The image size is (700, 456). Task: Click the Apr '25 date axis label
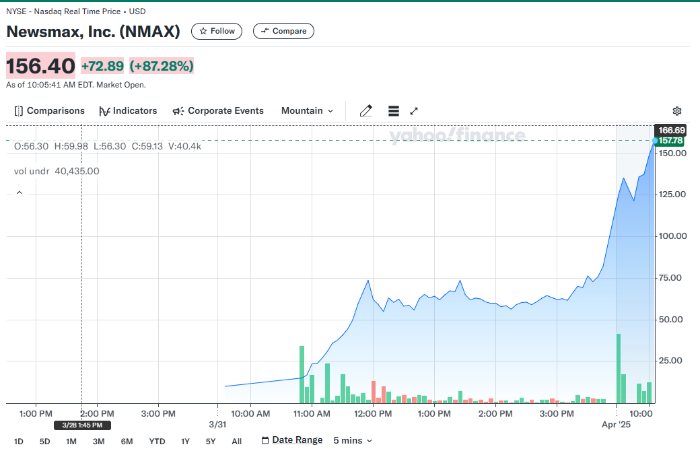click(616, 424)
